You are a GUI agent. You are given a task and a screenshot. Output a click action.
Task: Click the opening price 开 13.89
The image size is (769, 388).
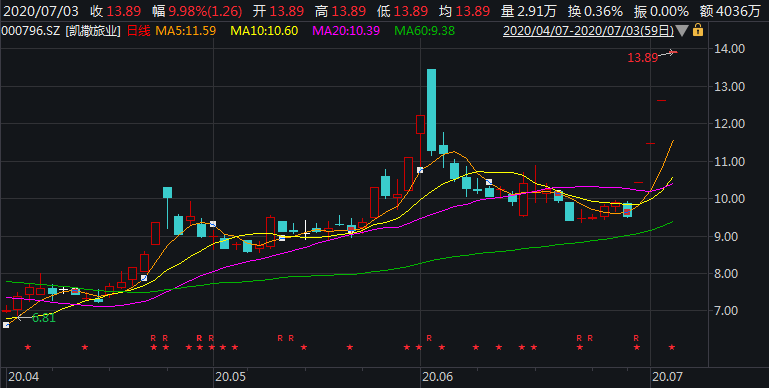point(278,11)
